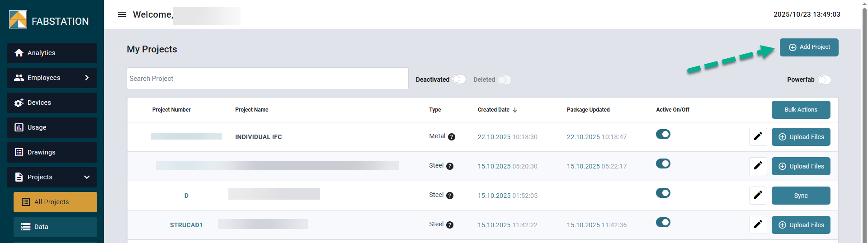Image resolution: width=868 pixels, height=243 pixels.
Task: Collapse the Projects menu chevron
Action: pyautogui.click(x=87, y=177)
